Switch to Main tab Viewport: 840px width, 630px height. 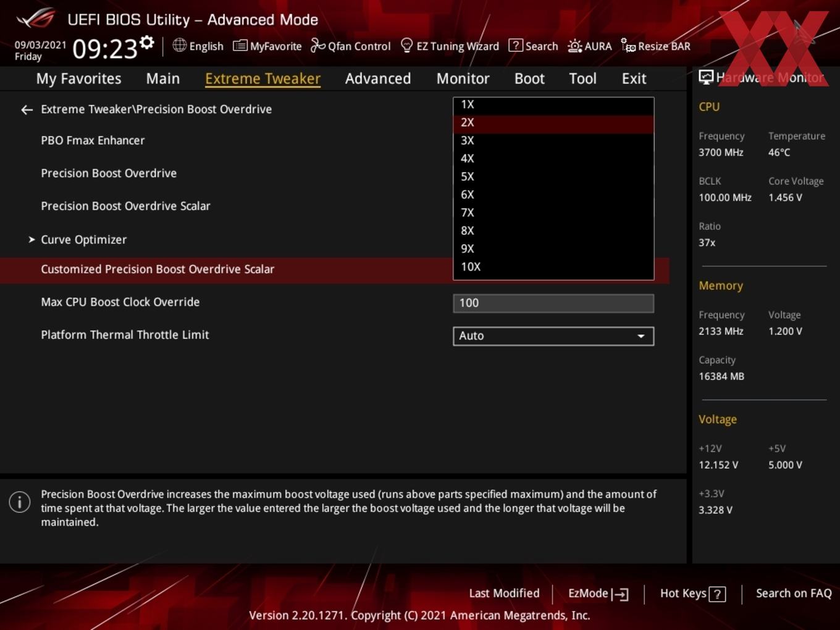point(163,78)
